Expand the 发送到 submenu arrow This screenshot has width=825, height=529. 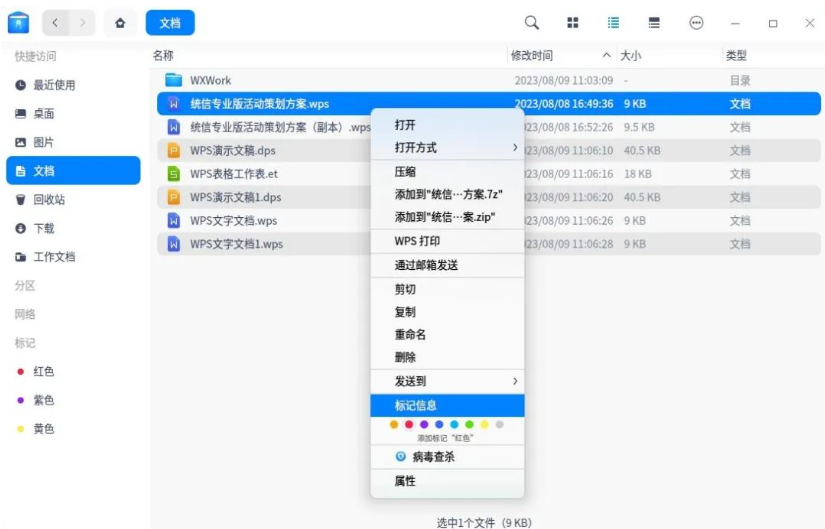[515, 381]
